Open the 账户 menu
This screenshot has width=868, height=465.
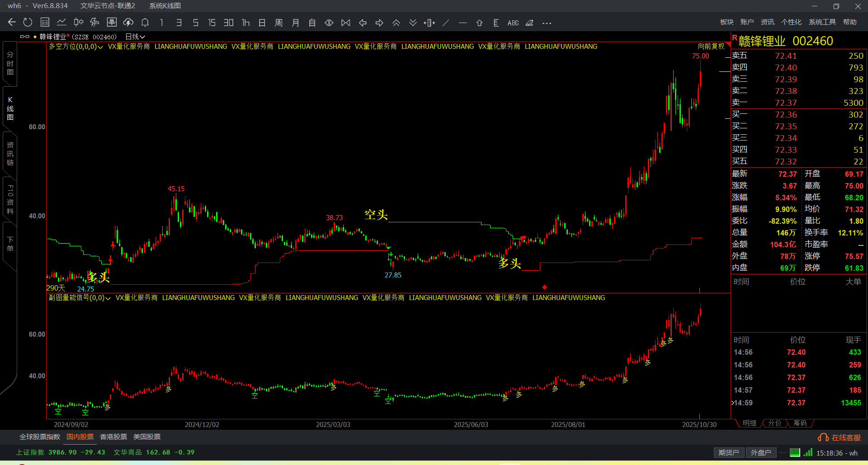pos(747,22)
